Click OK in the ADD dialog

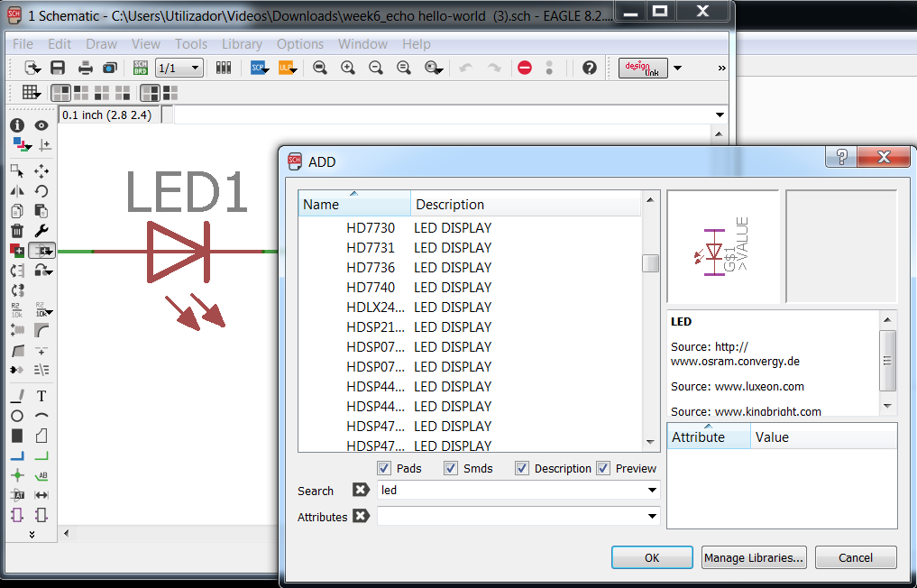(x=652, y=557)
